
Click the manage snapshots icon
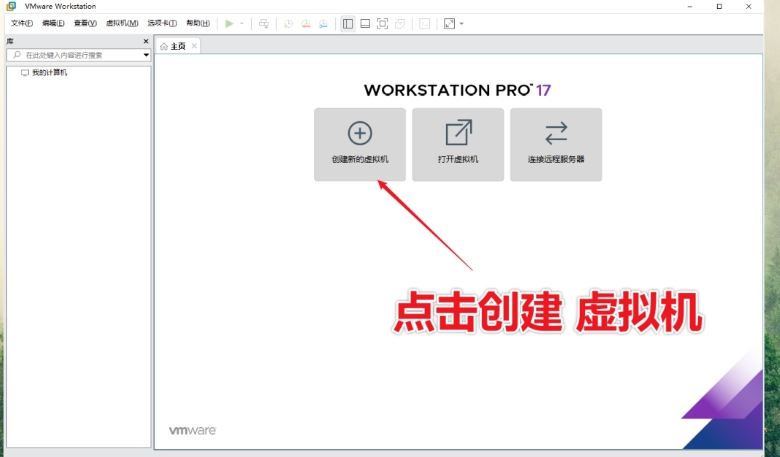(x=323, y=23)
